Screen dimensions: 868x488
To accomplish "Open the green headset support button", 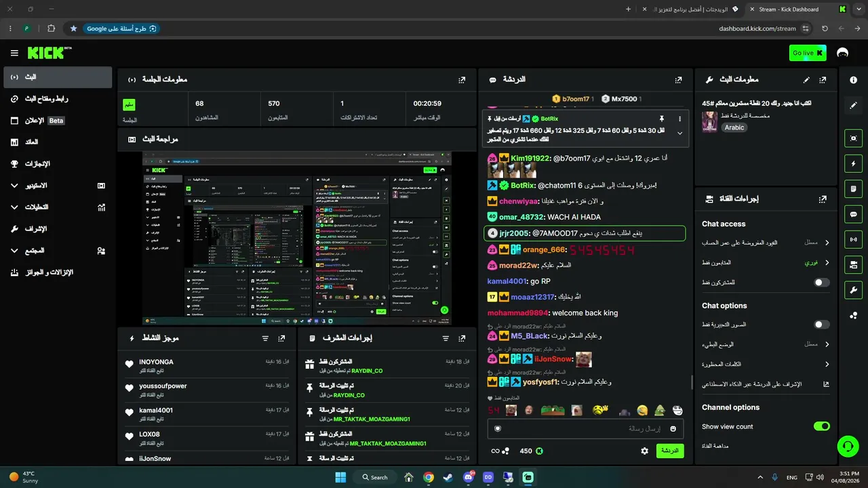I will [848, 445].
